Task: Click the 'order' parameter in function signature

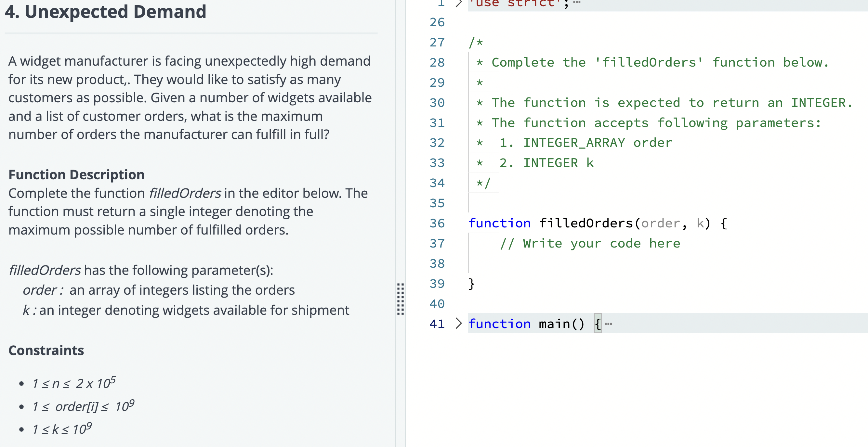Action: tap(661, 223)
